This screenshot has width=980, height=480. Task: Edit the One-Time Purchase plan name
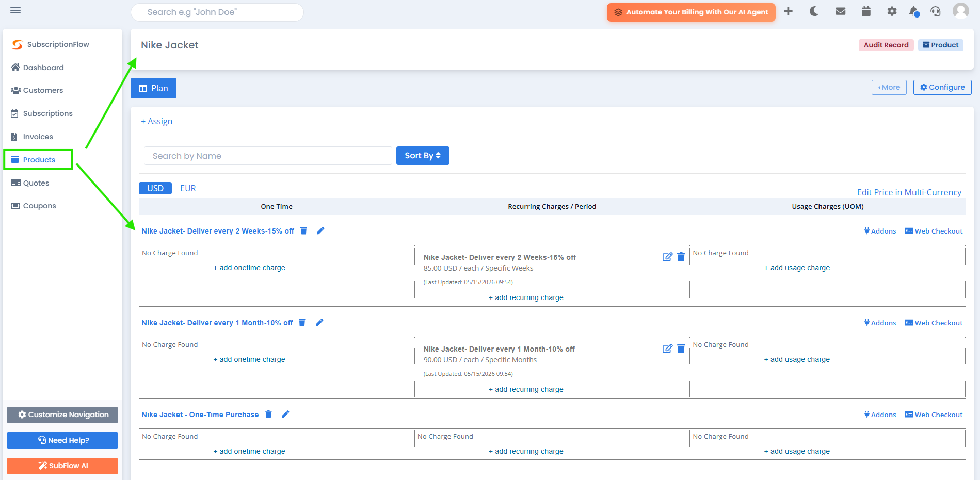(285, 414)
